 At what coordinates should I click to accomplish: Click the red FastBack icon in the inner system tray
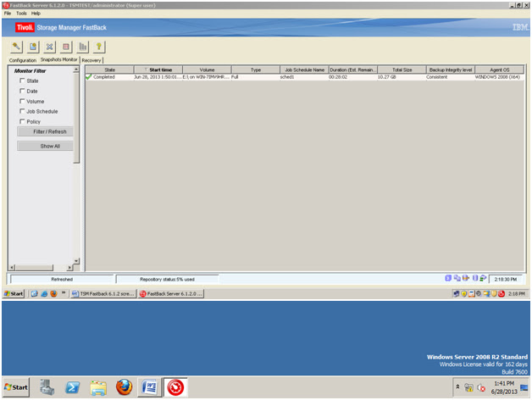502,294
